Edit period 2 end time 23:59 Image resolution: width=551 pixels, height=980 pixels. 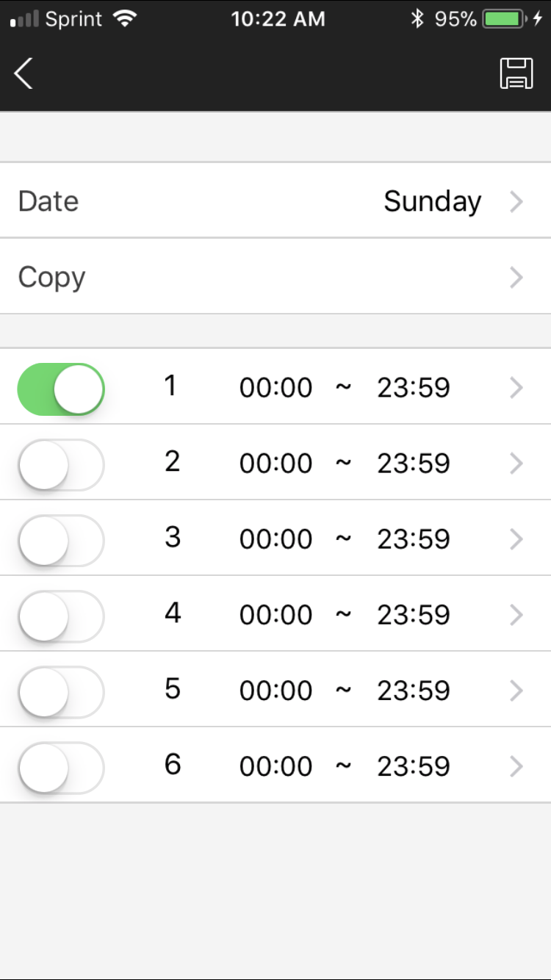click(414, 464)
